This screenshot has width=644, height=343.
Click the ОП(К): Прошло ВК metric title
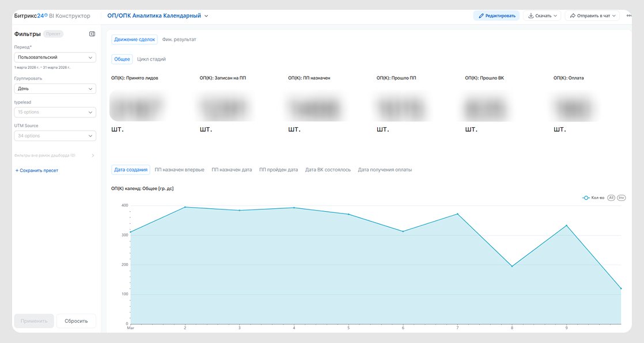point(484,78)
